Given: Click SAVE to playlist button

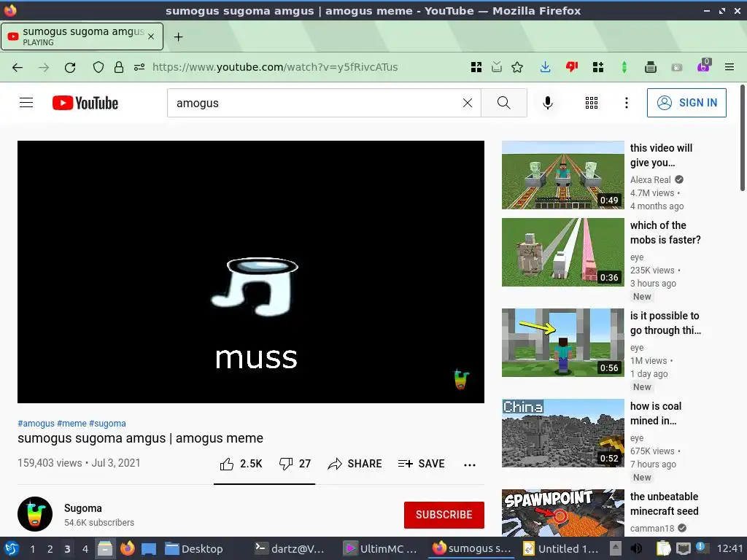Looking at the screenshot, I should [421, 464].
